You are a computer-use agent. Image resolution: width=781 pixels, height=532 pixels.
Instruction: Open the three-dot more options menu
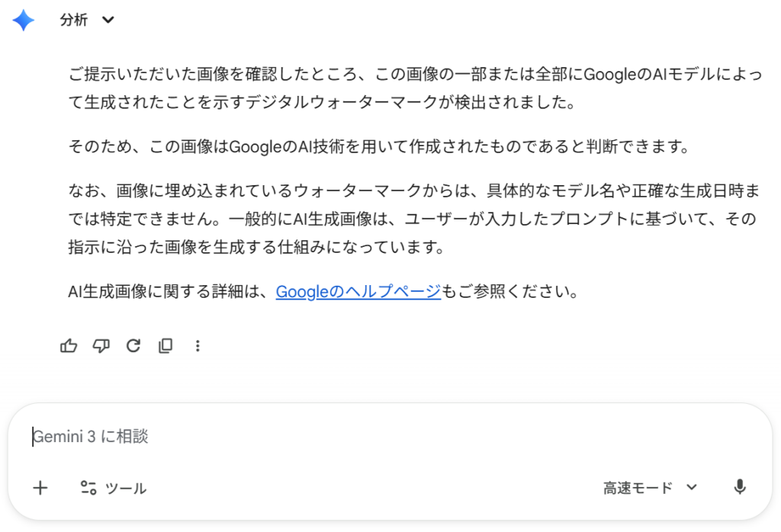pyautogui.click(x=198, y=346)
